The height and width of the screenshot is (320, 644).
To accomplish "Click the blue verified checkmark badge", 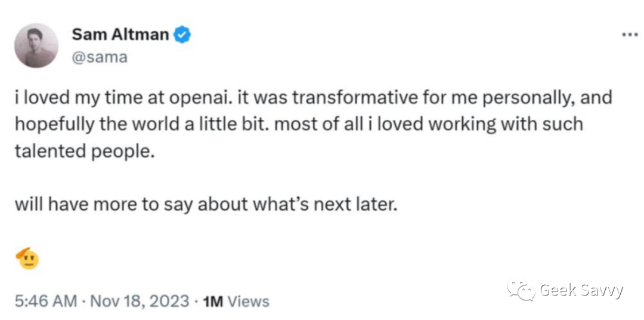I will [182, 35].
